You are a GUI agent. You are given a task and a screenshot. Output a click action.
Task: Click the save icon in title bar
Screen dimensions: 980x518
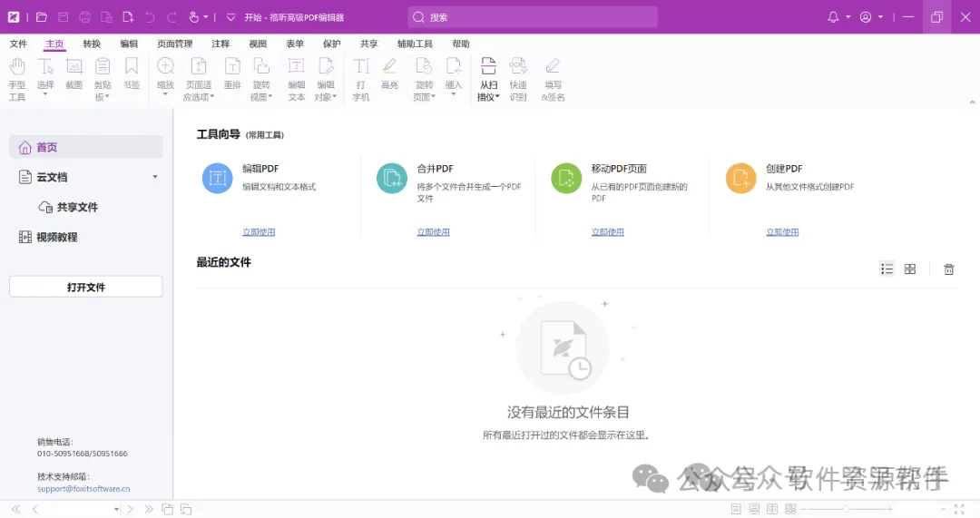pyautogui.click(x=64, y=17)
